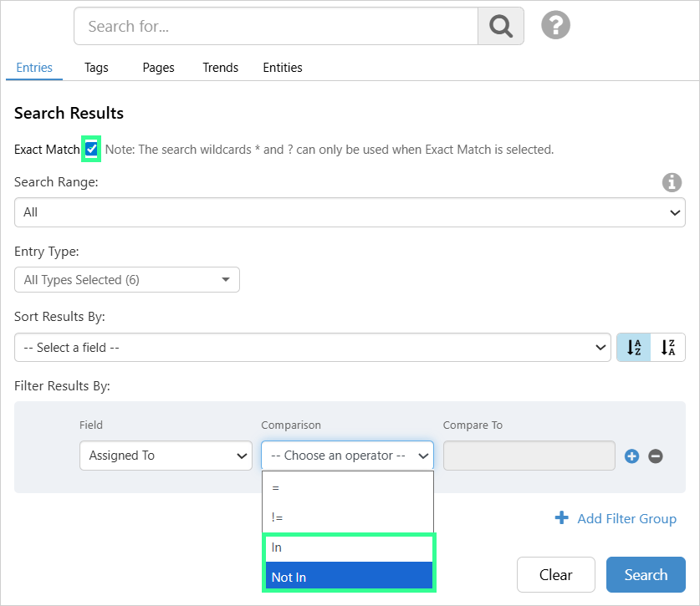The image size is (700, 606).
Task: Choose the 'Not In' operator option
Action: click(348, 577)
